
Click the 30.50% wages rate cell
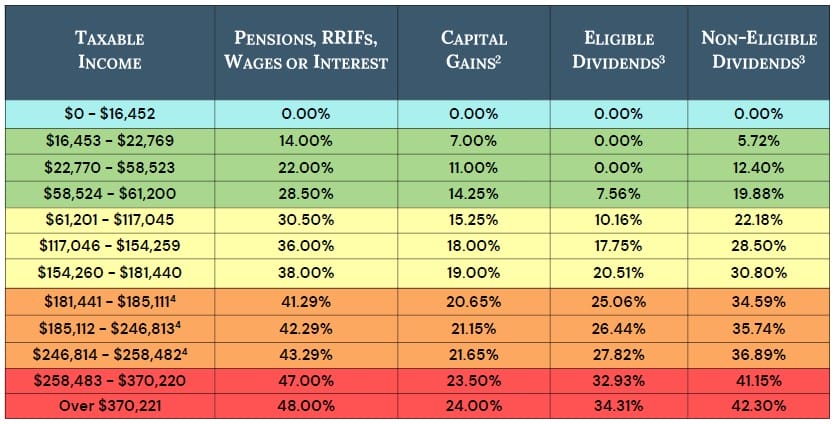[311, 218]
